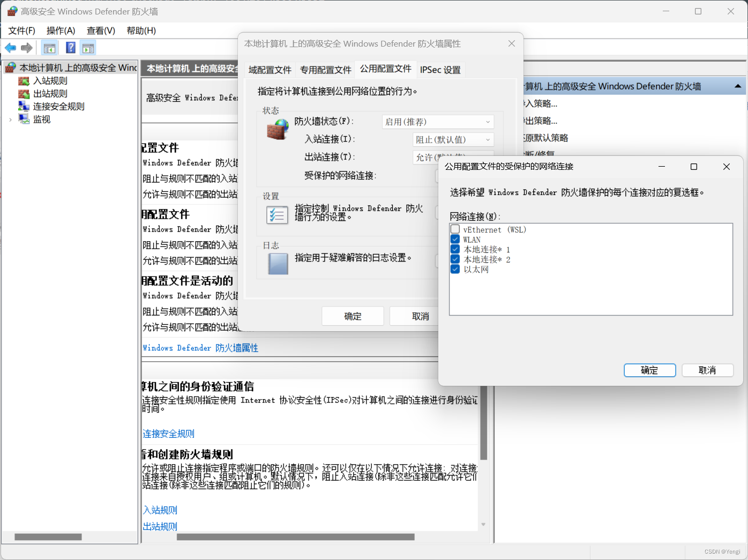Screen dimensions: 748x560
Task: Click the Back arrow toolbar icon
Action: point(10,48)
